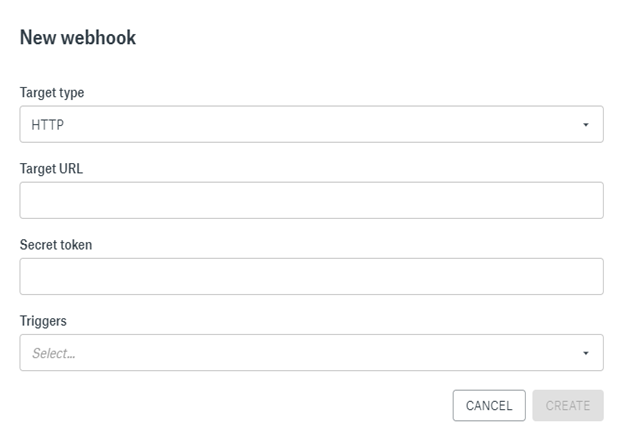Image resolution: width=618 pixels, height=438 pixels.
Task: Open the Target type combo box
Action: pos(311,125)
